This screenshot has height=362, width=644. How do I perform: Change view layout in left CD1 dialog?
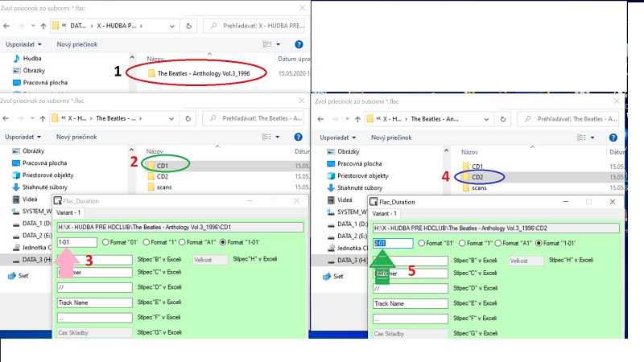pyautogui.click(x=266, y=137)
